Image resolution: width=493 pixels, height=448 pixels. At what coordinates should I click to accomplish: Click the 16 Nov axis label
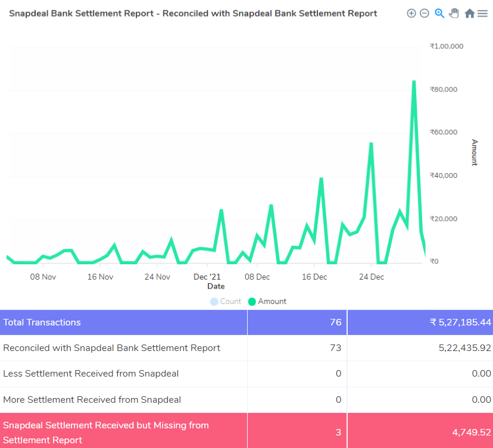[100, 277]
